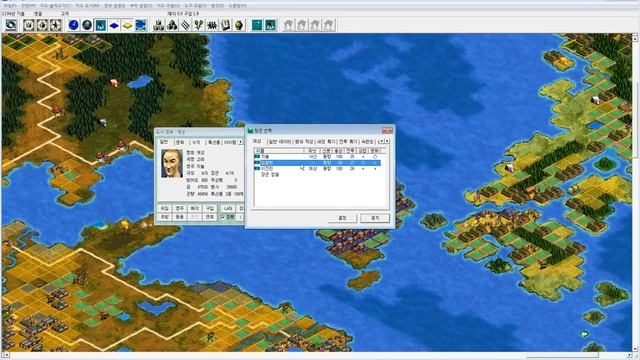Select the bright blue globe icon
Viewport: 640px width, 360px height.
pyautogui.click(x=74, y=25)
